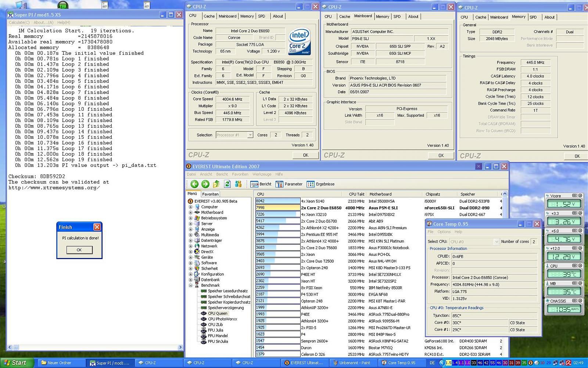Click the +12.0 gauge settings icon
This screenshot has width=588, height=368.
(x=575, y=248)
